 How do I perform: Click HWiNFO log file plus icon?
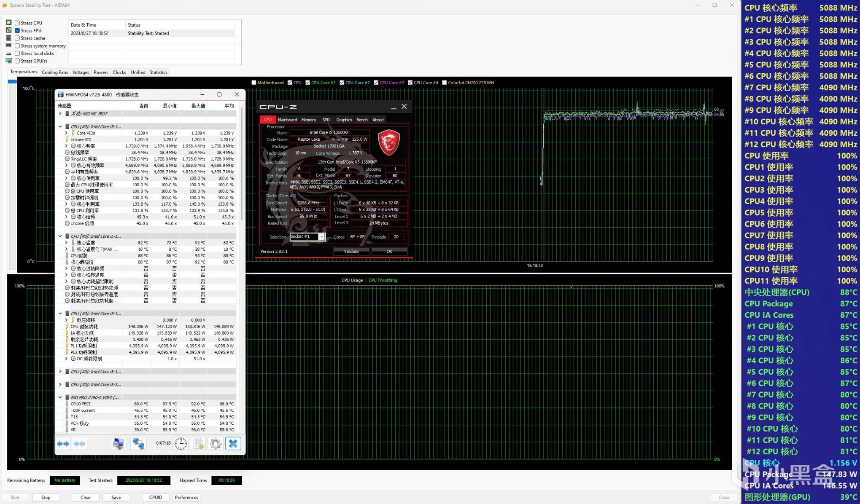(198, 444)
